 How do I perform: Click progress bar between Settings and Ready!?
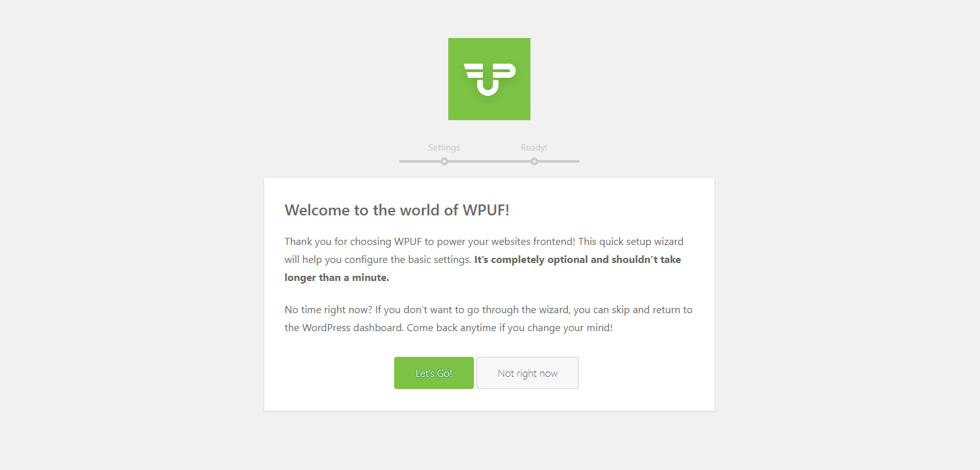tap(489, 161)
